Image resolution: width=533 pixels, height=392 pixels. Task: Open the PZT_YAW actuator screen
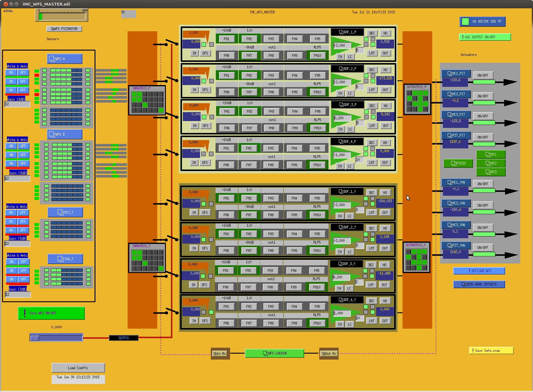coord(456,245)
